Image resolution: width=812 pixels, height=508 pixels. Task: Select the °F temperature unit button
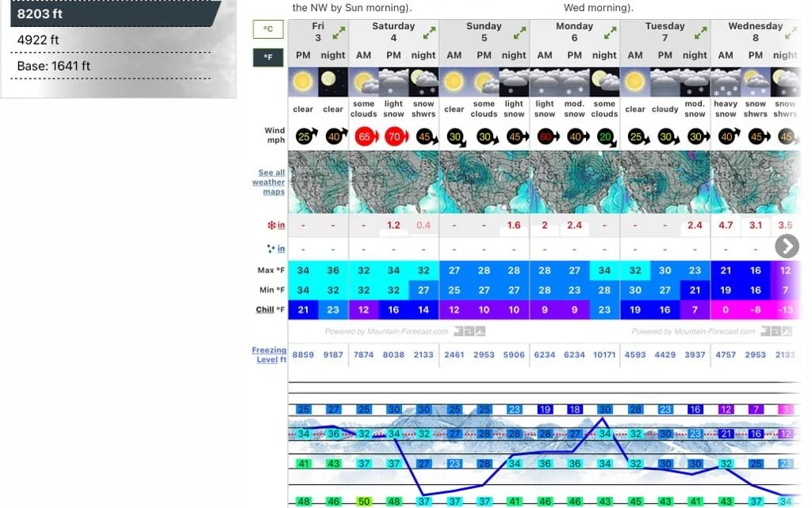click(x=268, y=57)
